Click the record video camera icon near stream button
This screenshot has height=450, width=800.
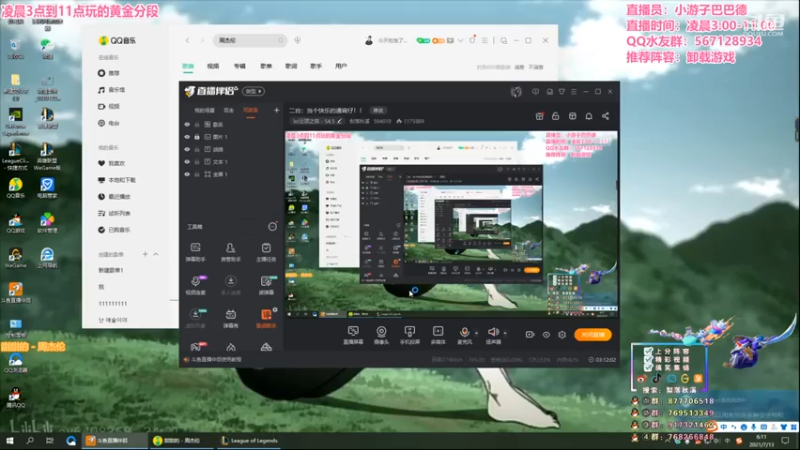tap(530, 335)
